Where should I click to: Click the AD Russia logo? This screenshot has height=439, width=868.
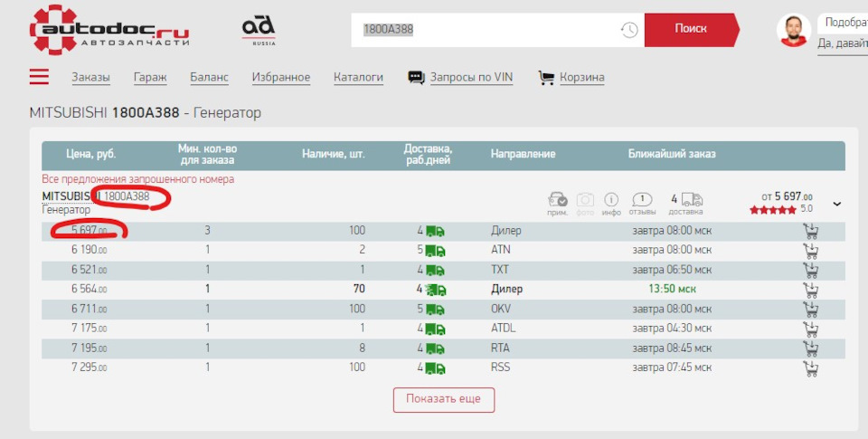tap(259, 31)
